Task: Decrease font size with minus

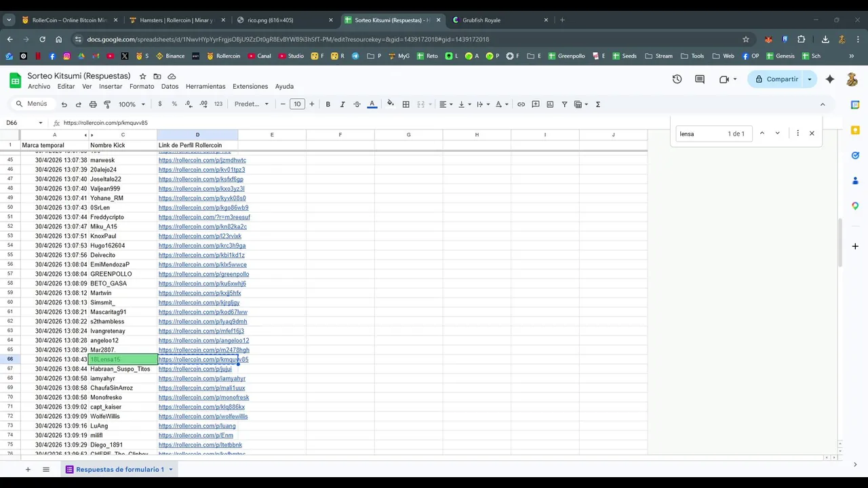Action: (283, 104)
